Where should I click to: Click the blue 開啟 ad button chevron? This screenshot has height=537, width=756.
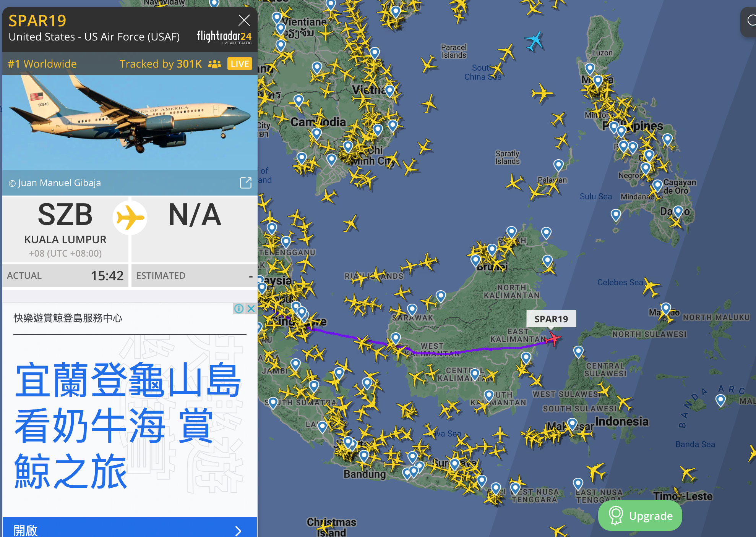238,531
